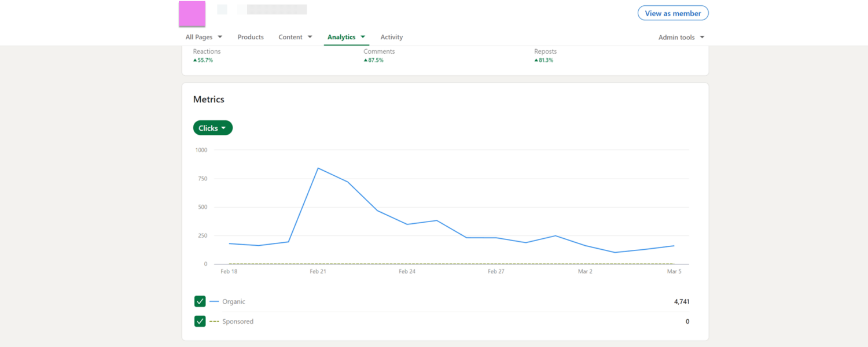Image resolution: width=868 pixels, height=347 pixels.
Task: Open the Analytics dropdown chevron
Action: tap(363, 36)
